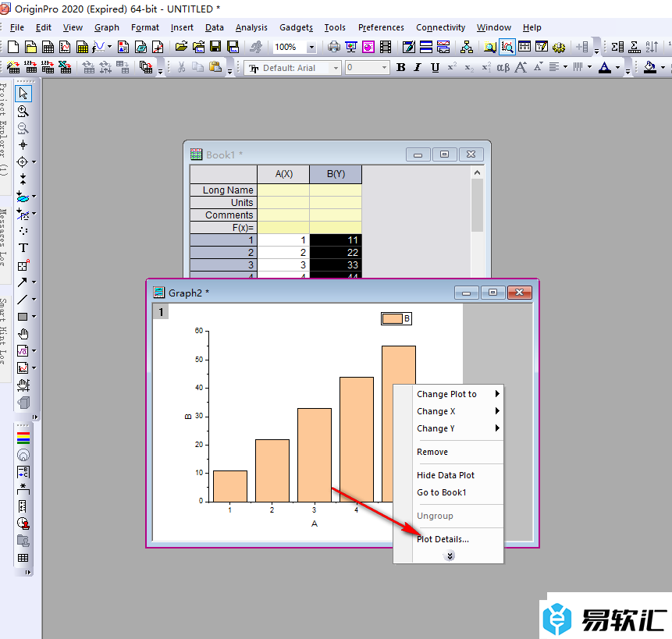Click the Book1 vertical scrollbar up arrow
Screen dimensions: 672x639
coord(477,172)
